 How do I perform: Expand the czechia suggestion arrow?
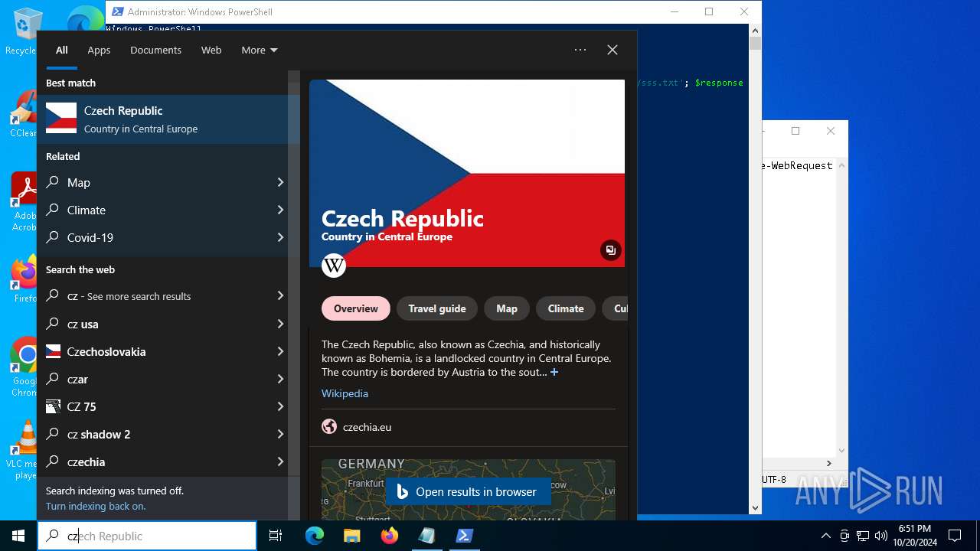pos(280,461)
